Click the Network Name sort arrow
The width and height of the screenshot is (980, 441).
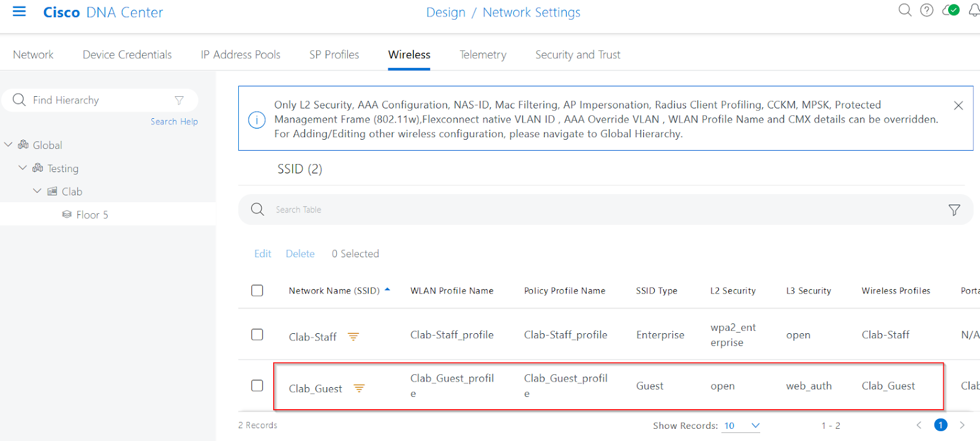point(387,289)
